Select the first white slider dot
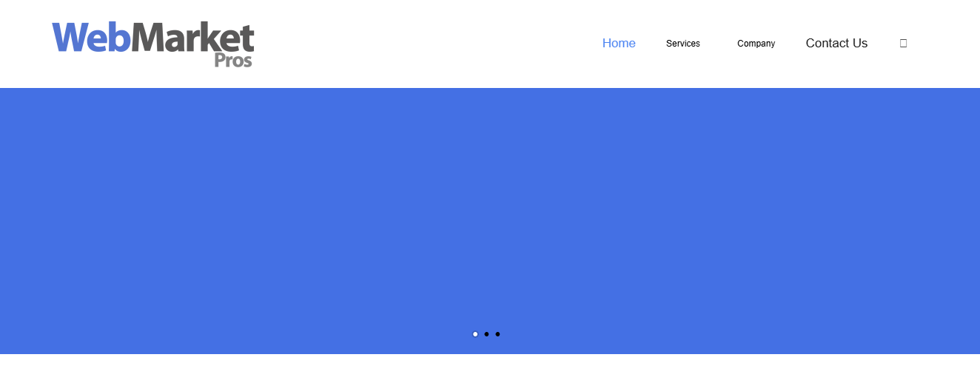Image resolution: width=980 pixels, height=380 pixels. [475, 334]
